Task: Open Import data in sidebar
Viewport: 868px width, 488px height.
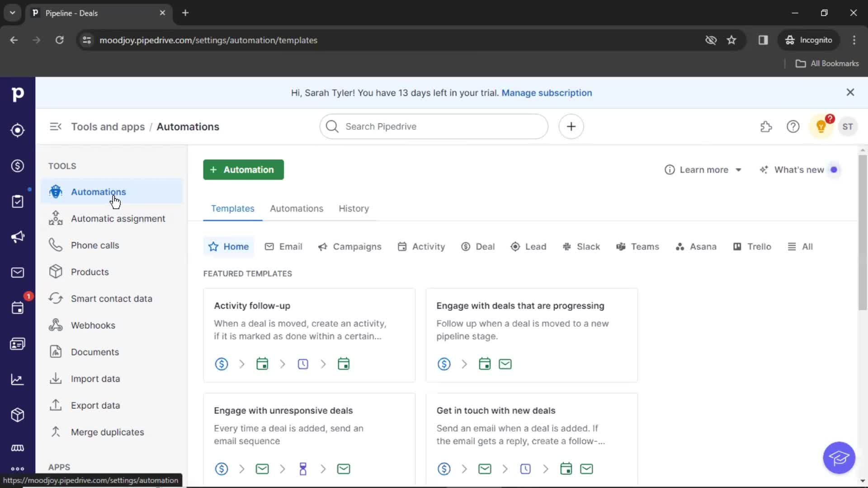Action: [111, 379]
